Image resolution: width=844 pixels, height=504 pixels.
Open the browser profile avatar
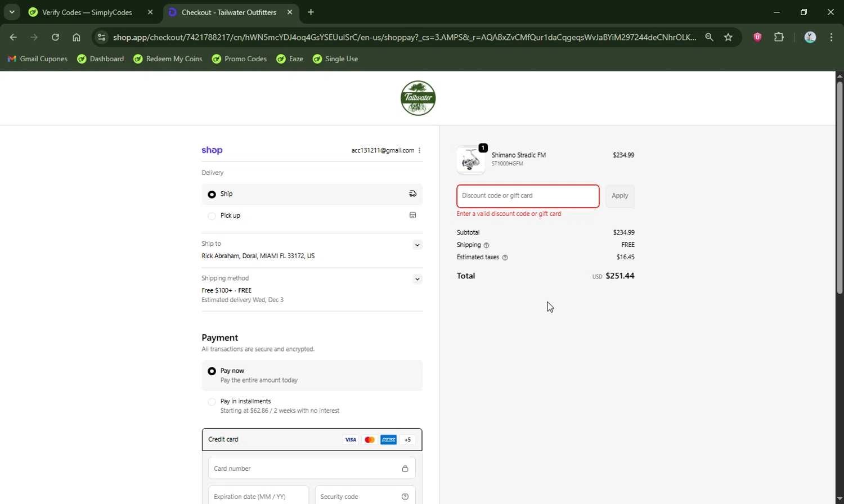(x=810, y=37)
